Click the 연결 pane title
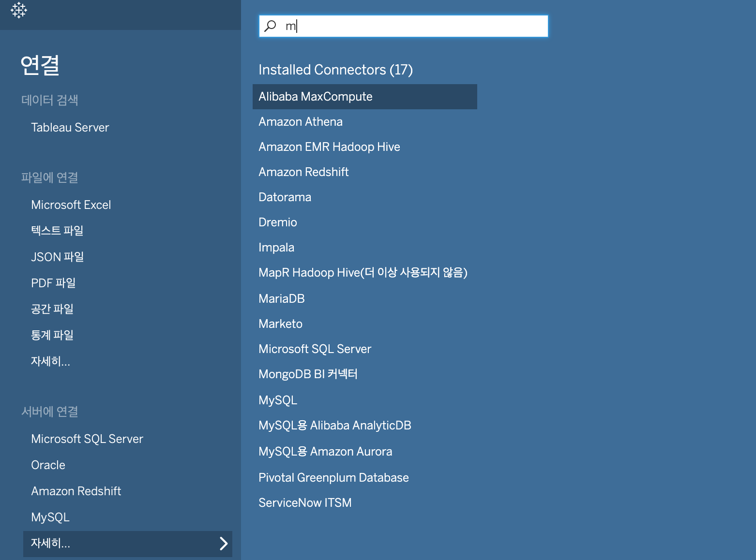The image size is (756, 560). (x=40, y=65)
